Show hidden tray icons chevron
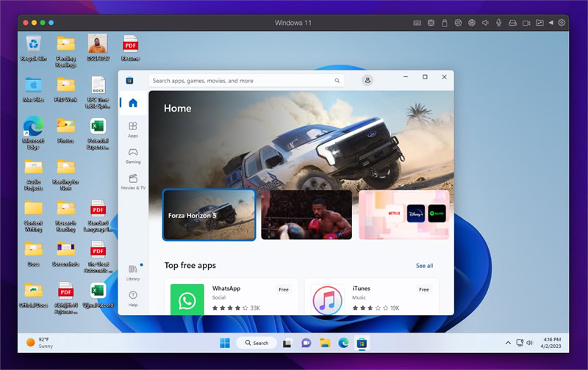 pos(508,343)
